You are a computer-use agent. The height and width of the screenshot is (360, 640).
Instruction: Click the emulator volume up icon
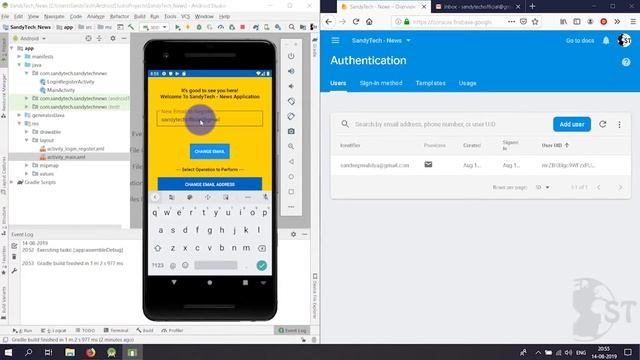pyautogui.click(x=291, y=71)
